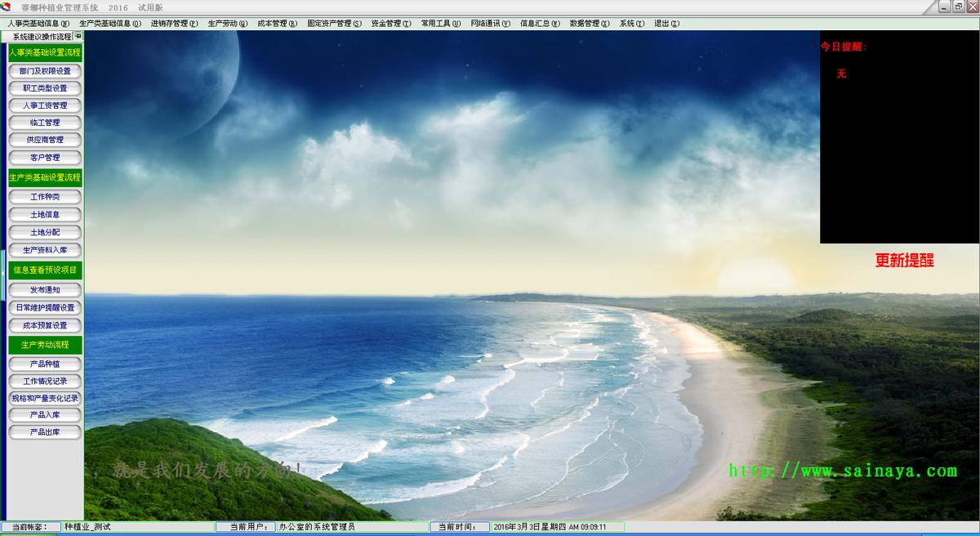Close the application window
This screenshot has width=980, height=536.
click(972, 7)
